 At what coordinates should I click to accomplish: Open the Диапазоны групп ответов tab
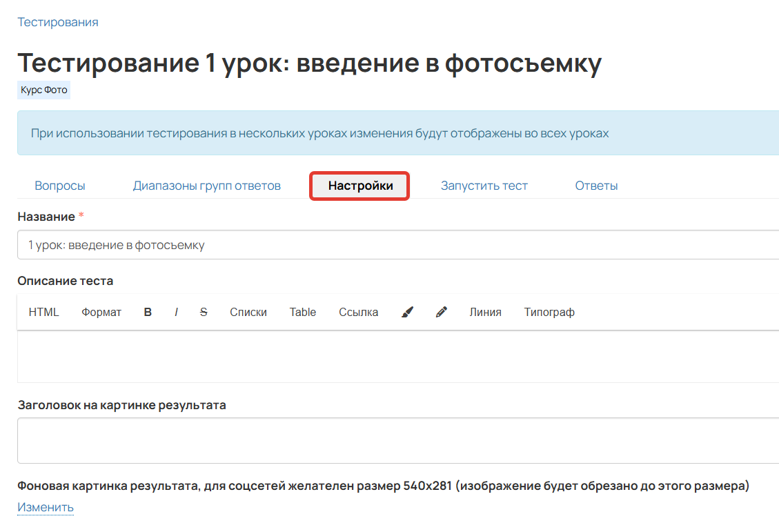point(206,185)
